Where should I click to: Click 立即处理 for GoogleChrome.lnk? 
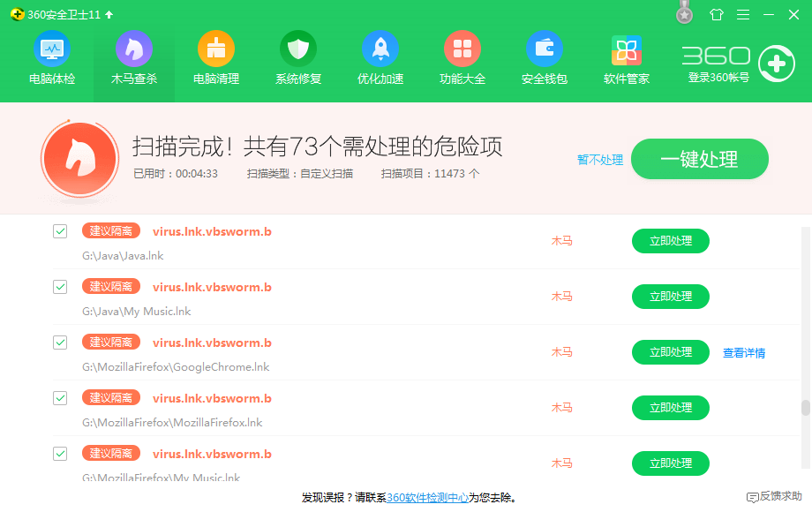[x=671, y=352]
